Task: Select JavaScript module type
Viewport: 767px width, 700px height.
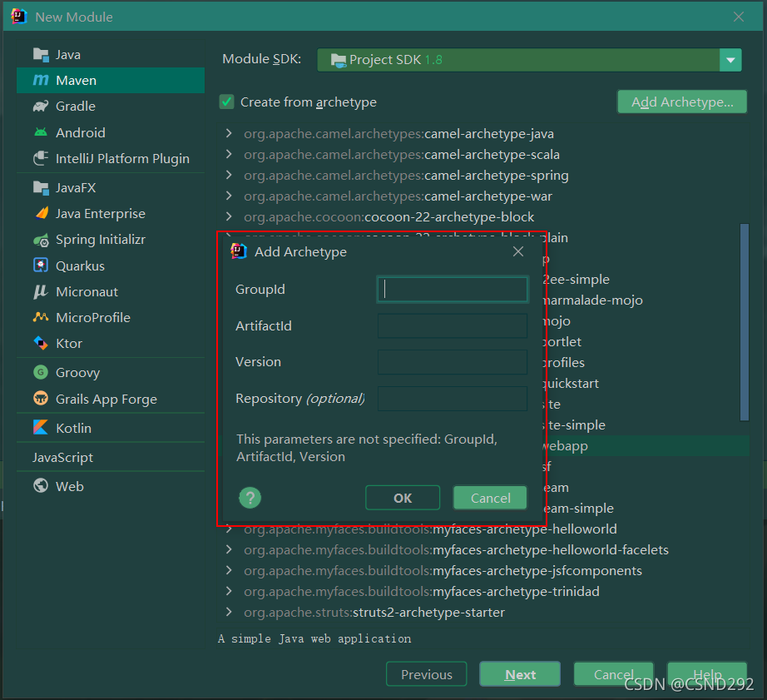Action: pyautogui.click(x=111, y=457)
